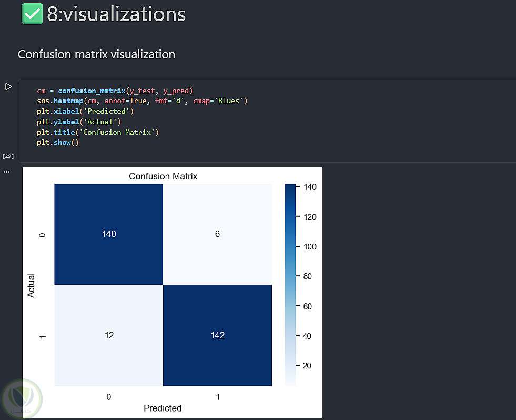
Task: Click the heatmap cell showing 12
Action: tap(109, 335)
